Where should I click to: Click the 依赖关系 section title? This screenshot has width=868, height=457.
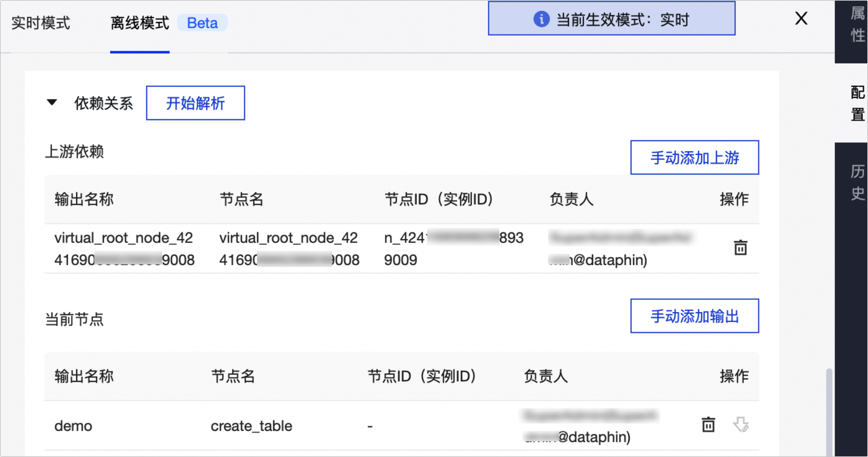[104, 103]
